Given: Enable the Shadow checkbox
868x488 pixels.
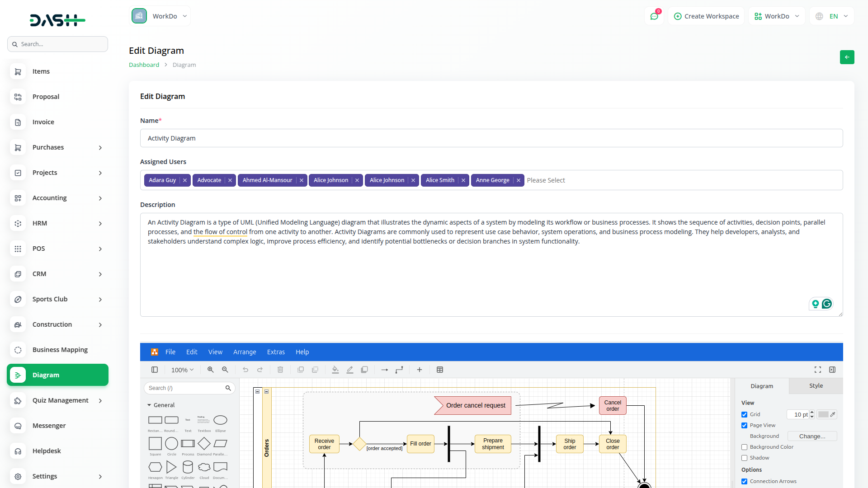Looking at the screenshot, I should (x=744, y=458).
